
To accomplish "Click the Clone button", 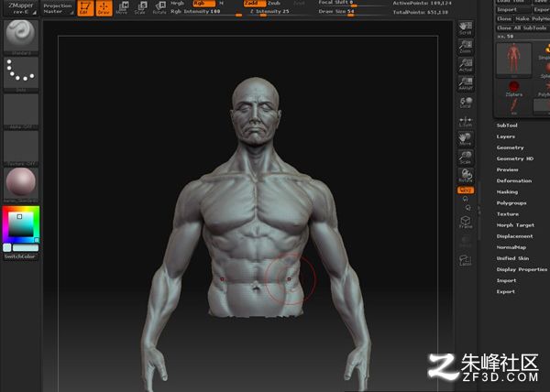I will coord(504,18).
